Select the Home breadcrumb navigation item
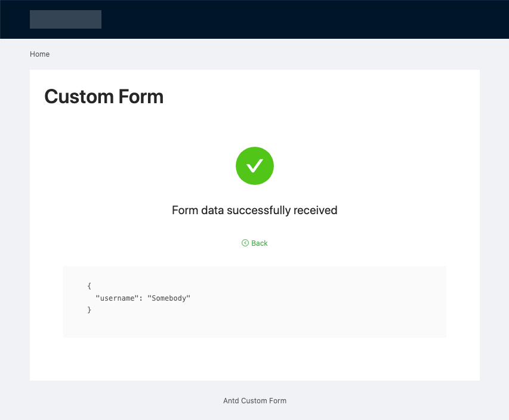The image size is (509, 420). (x=39, y=54)
